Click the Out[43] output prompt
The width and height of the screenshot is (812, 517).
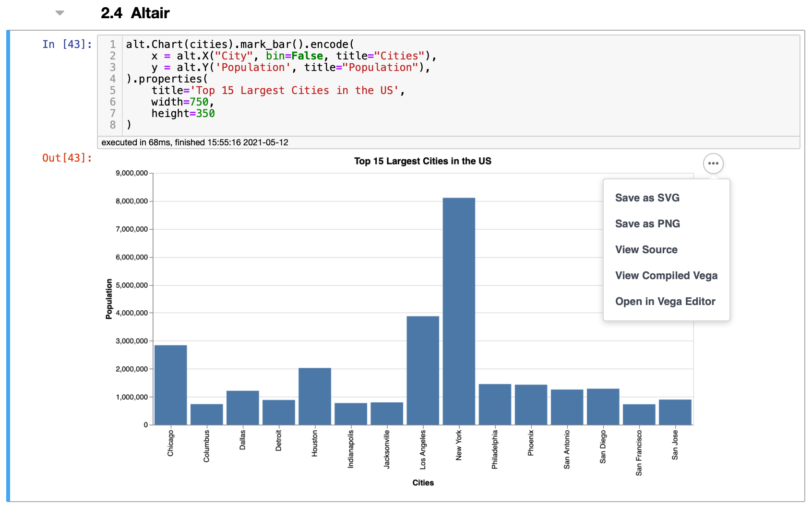(x=67, y=158)
